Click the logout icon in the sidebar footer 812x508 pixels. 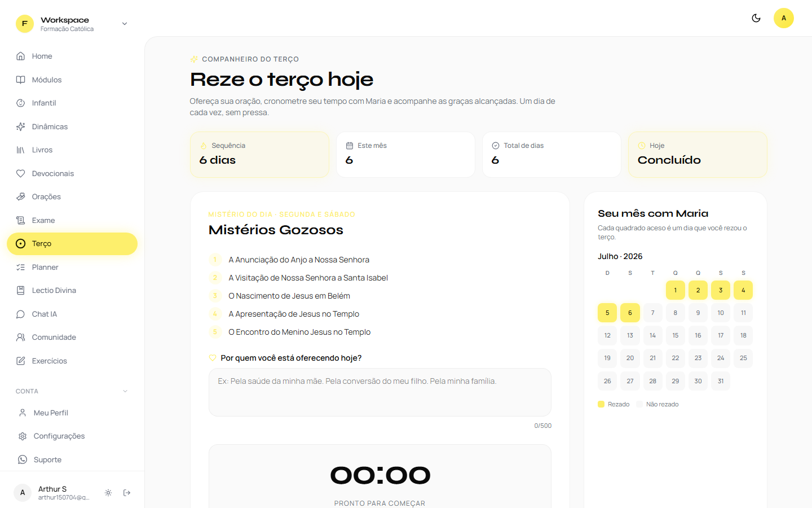[127, 493]
